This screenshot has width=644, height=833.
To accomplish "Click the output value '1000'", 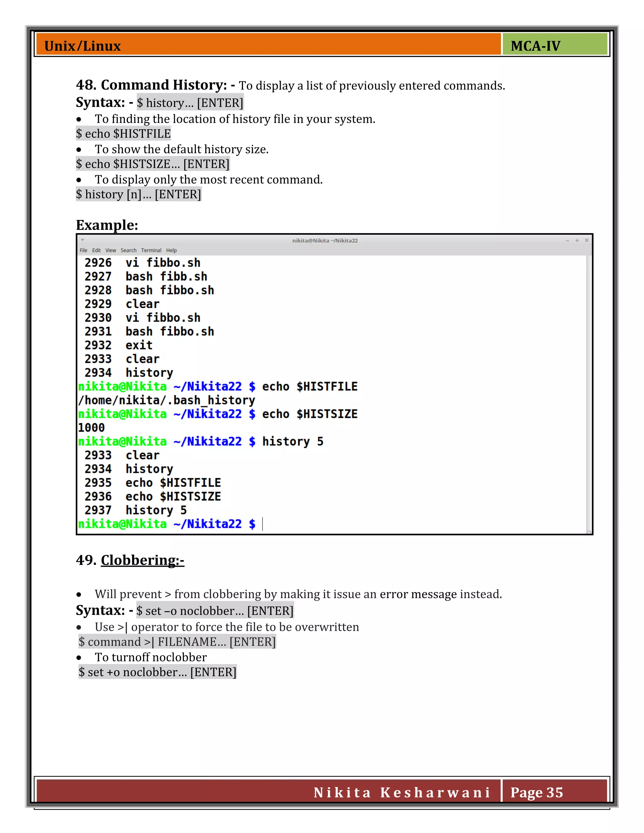I will click(91, 428).
